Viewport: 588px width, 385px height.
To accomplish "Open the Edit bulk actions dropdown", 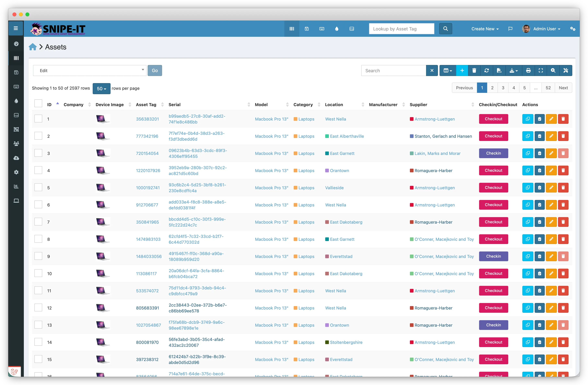I will [90, 71].
